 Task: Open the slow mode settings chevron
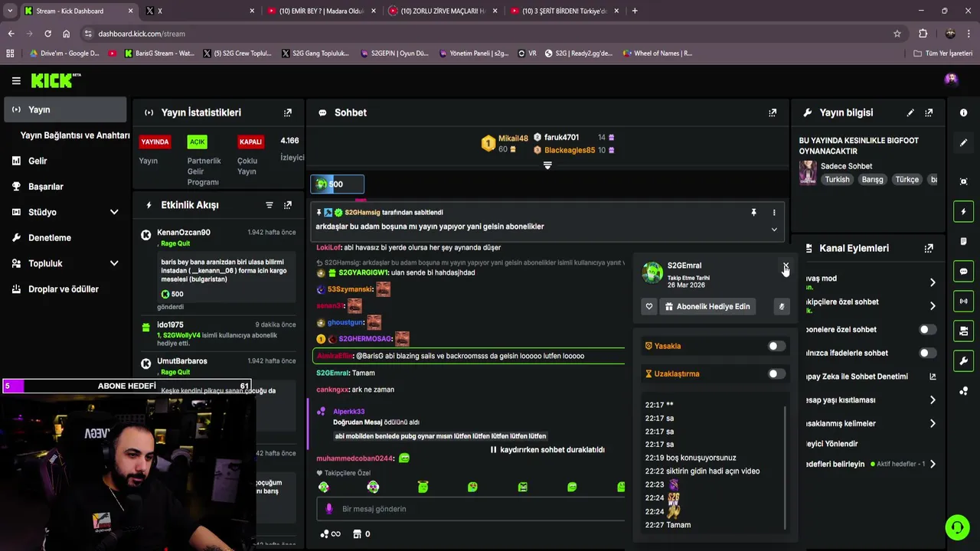933,282
